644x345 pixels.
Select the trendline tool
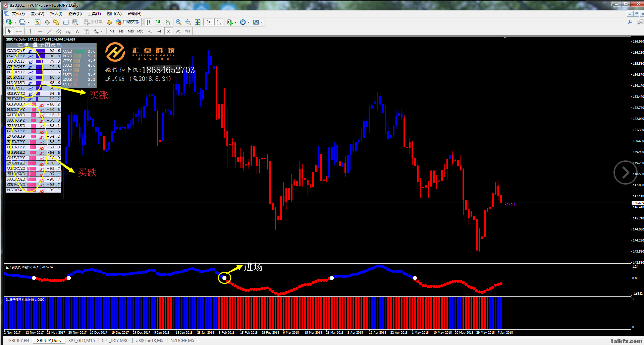point(49,31)
